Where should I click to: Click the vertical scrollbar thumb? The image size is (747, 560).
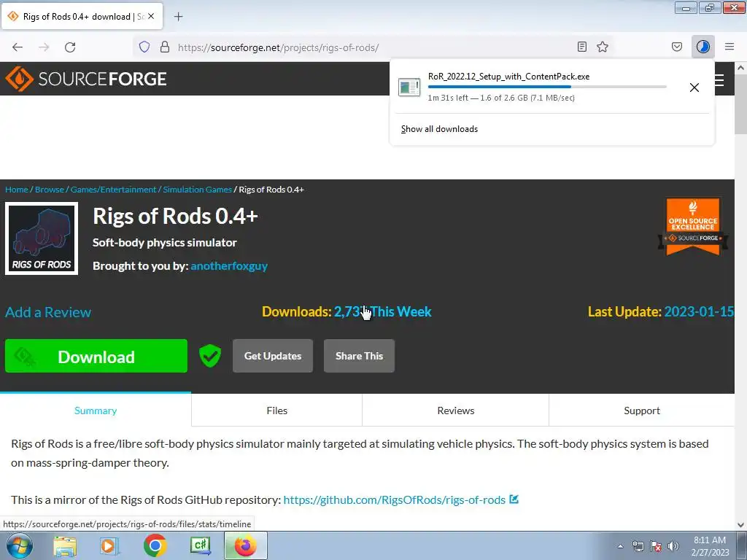coord(741,104)
